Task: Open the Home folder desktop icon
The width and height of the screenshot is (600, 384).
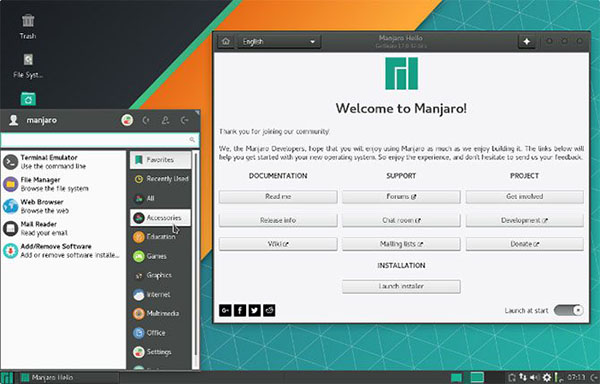Action: click(x=28, y=99)
